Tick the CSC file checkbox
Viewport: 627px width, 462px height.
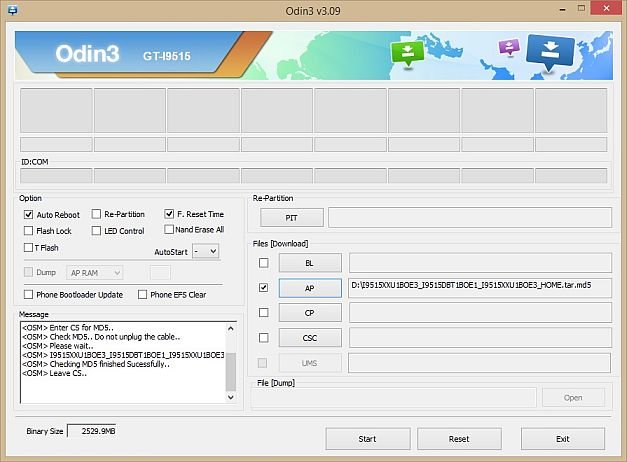click(264, 338)
